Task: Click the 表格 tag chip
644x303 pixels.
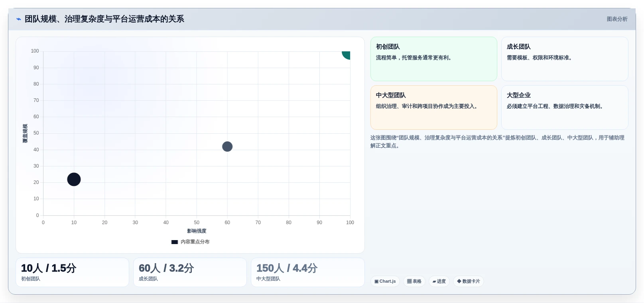Action: (x=414, y=281)
